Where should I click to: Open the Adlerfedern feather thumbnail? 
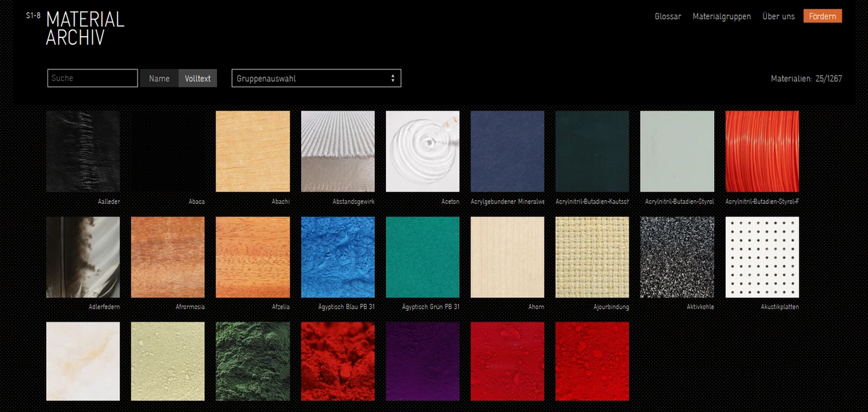click(83, 257)
